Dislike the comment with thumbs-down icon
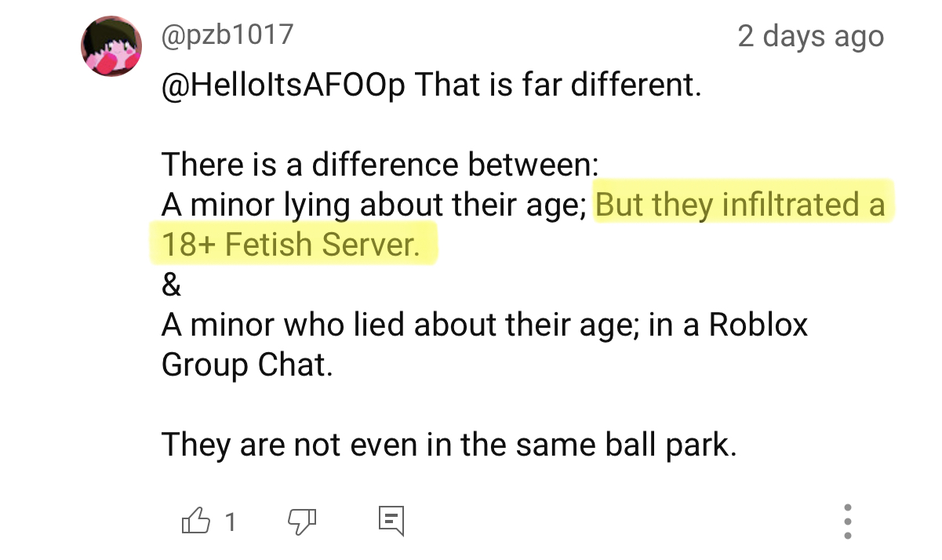The image size is (942, 560). click(302, 520)
